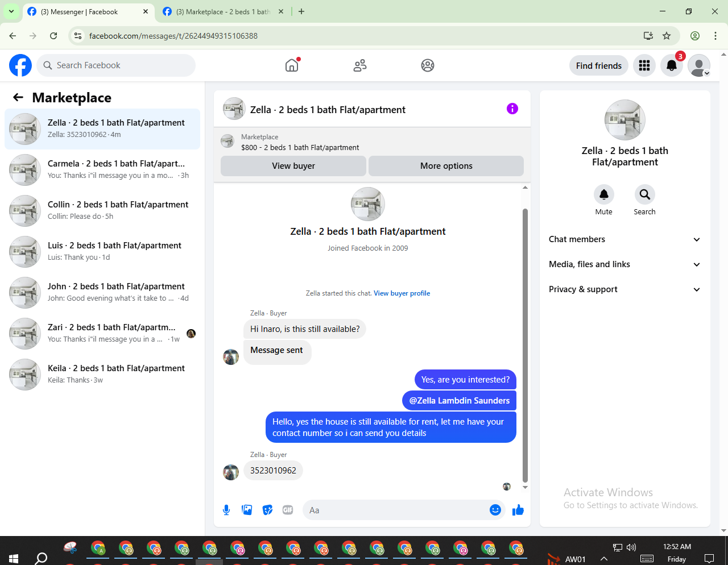Click the browser address bar URL
Image resolution: width=728 pixels, height=565 pixels.
click(x=173, y=36)
